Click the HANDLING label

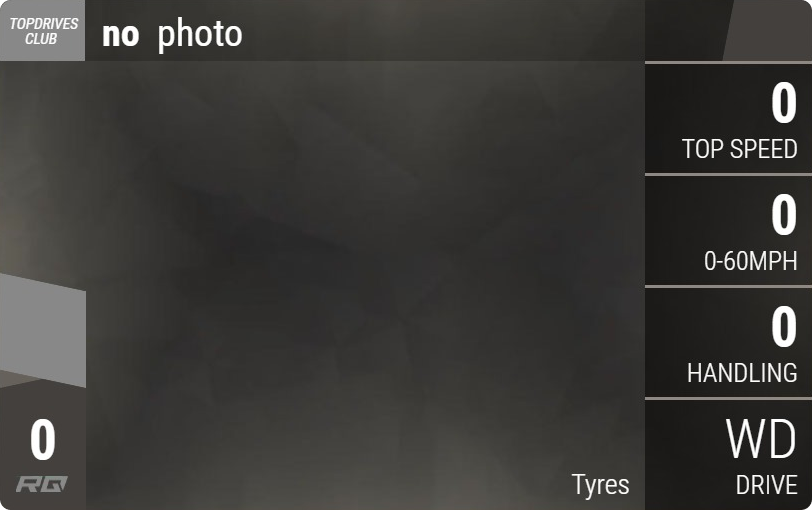click(742, 373)
